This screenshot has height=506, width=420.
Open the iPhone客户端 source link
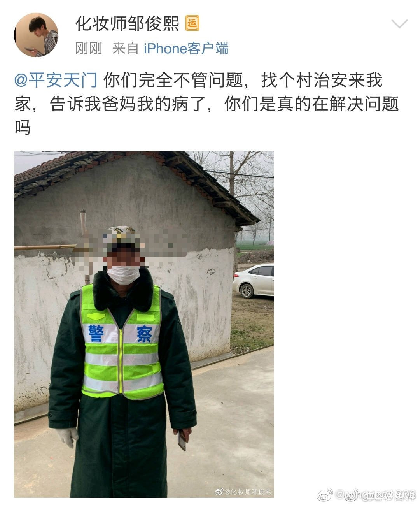pyautogui.click(x=186, y=48)
